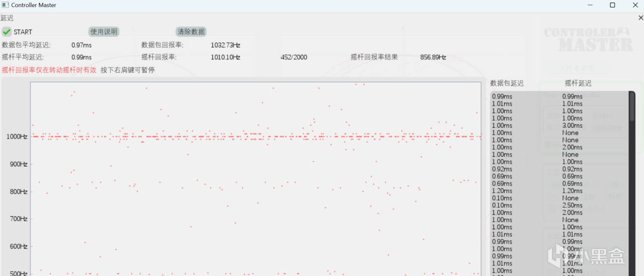Click the 900Hz axis label
644x276 pixels.
[18, 164]
